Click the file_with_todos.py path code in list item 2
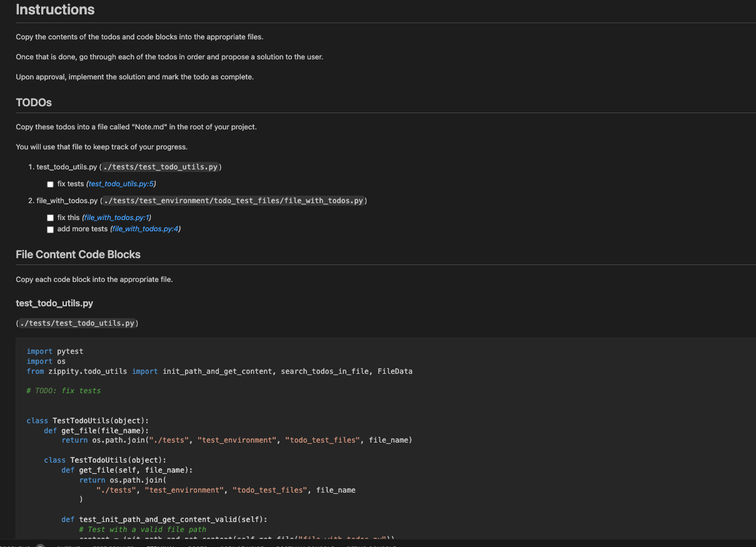This screenshot has height=547, width=756. 233,201
